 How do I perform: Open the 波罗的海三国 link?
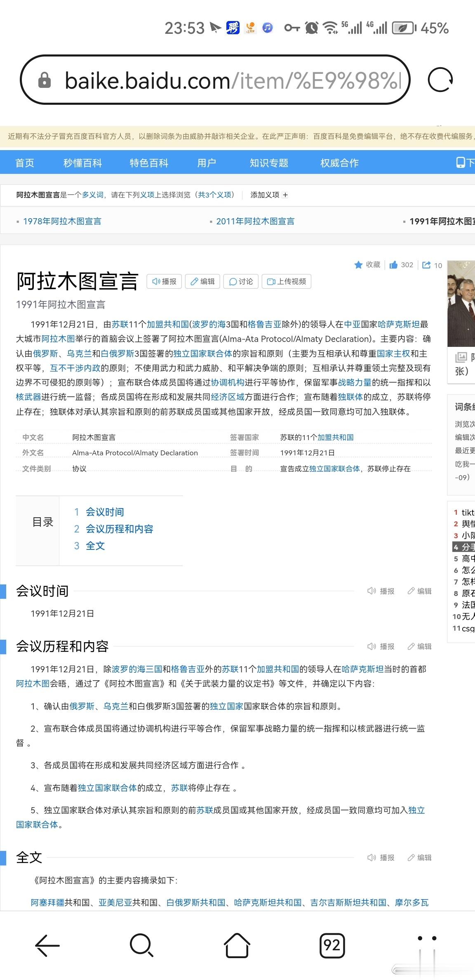[x=137, y=669]
